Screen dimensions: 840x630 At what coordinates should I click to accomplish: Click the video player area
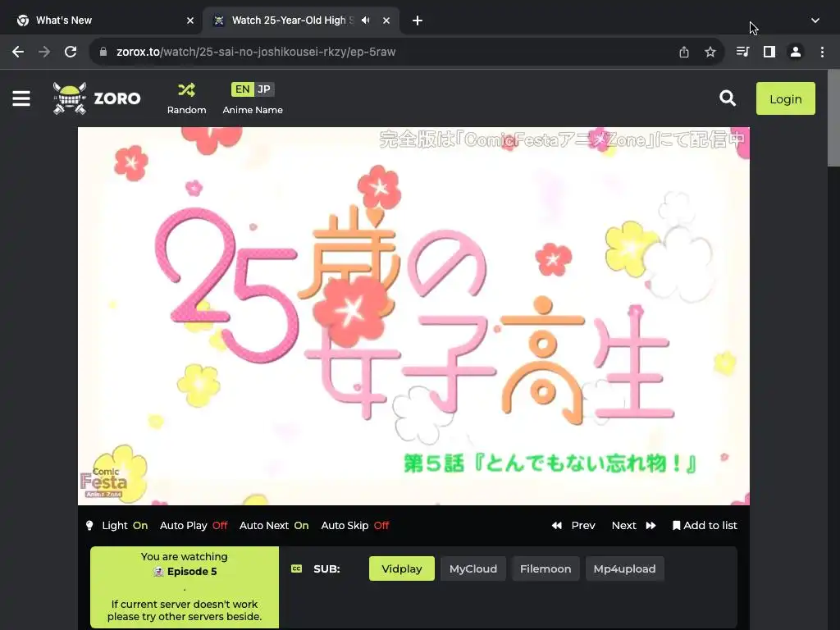click(x=413, y=316)
